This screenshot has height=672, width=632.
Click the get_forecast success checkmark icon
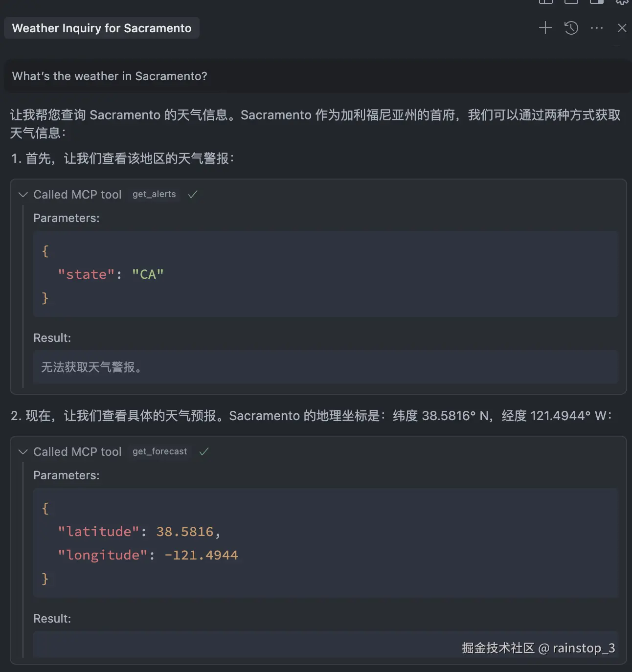click(204, 452)
